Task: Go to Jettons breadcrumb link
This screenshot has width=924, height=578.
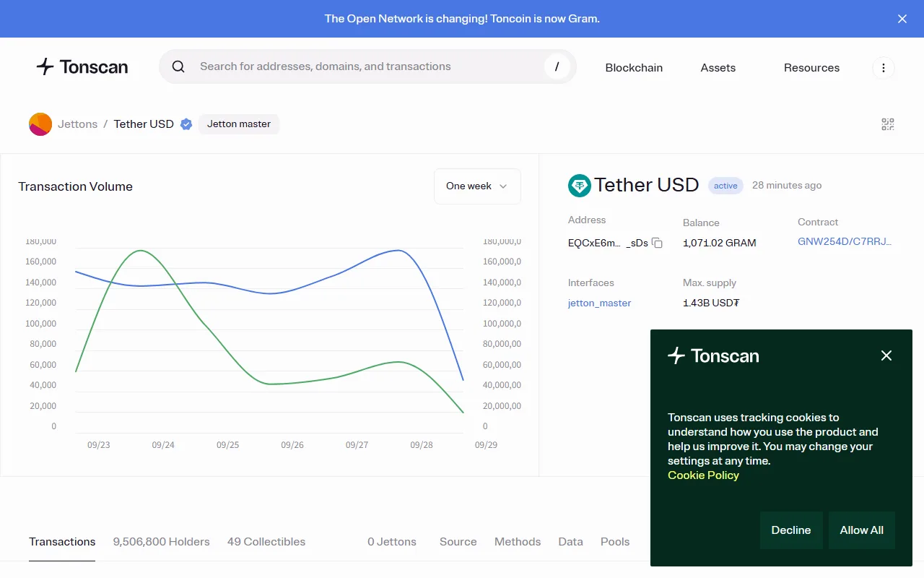Action: pyautogui.click(x=77, y=124)
